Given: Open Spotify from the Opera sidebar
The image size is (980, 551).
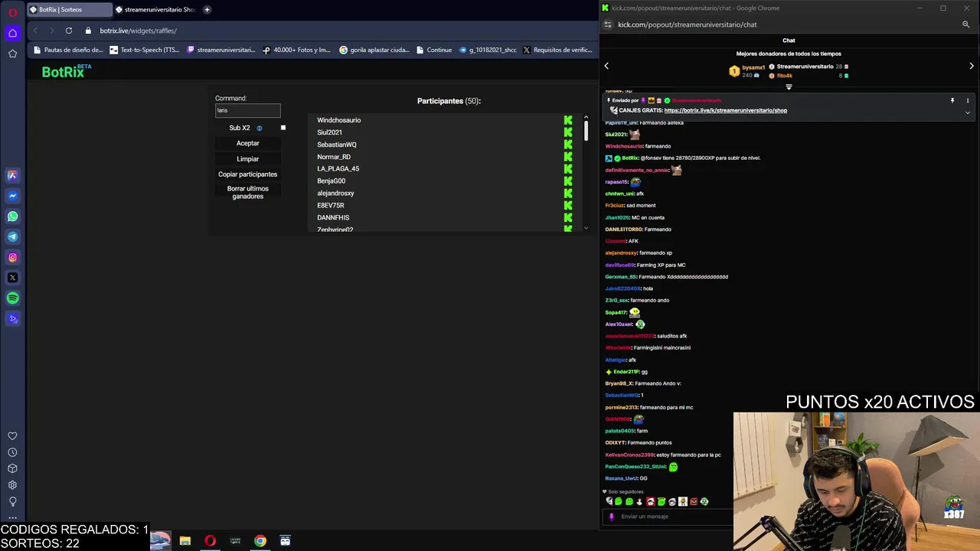Looking at the screenshot, I should coord(12,298).
